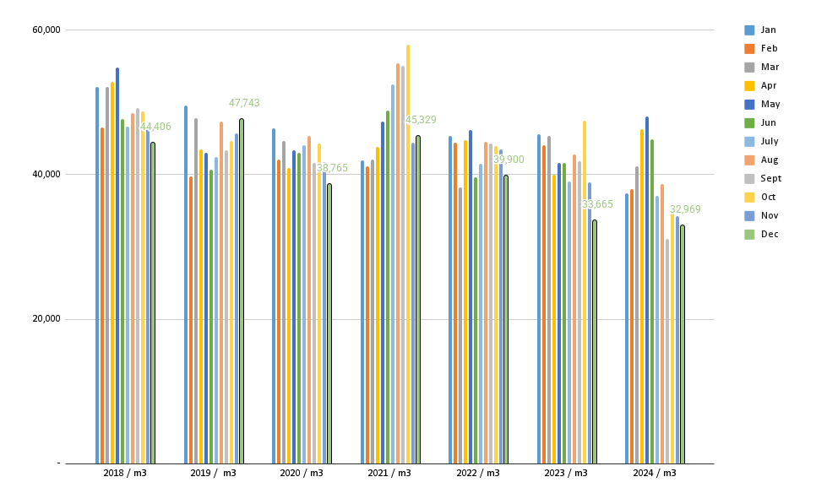Click the 60,000 y-axis value label
This screenshot has width=816, height=504.
[45, 30]
